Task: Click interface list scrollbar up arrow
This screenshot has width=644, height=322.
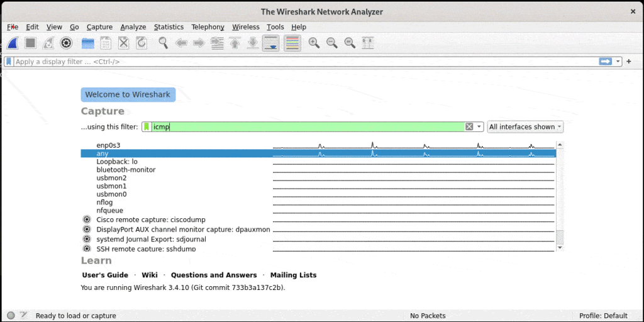Action: click(560, 145)
